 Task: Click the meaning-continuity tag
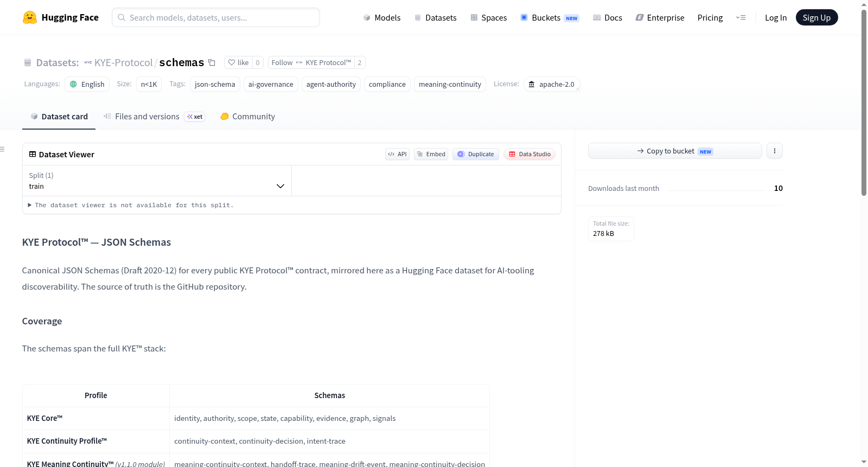tap(450, 84)
